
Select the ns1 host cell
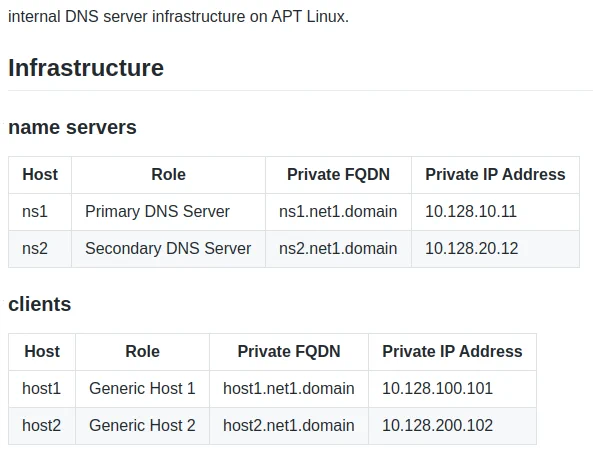point(40,212)
